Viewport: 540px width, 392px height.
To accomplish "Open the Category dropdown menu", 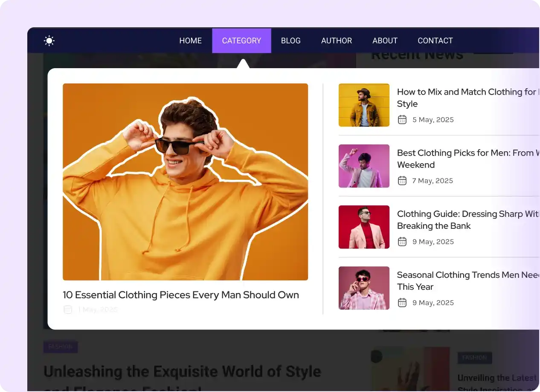I will coord(241,40).
